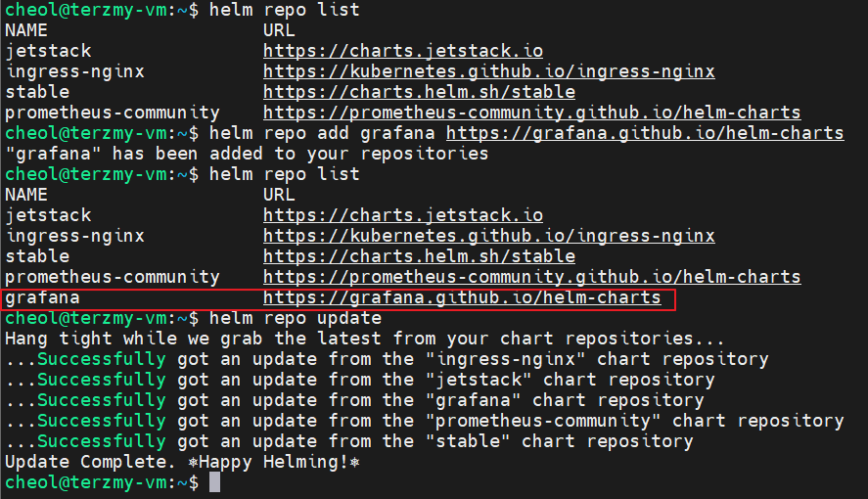This screenshot has height=499, width=868.
Task: Click the final 'cheol@terzmy-vm' prompt
Action: 102,482
